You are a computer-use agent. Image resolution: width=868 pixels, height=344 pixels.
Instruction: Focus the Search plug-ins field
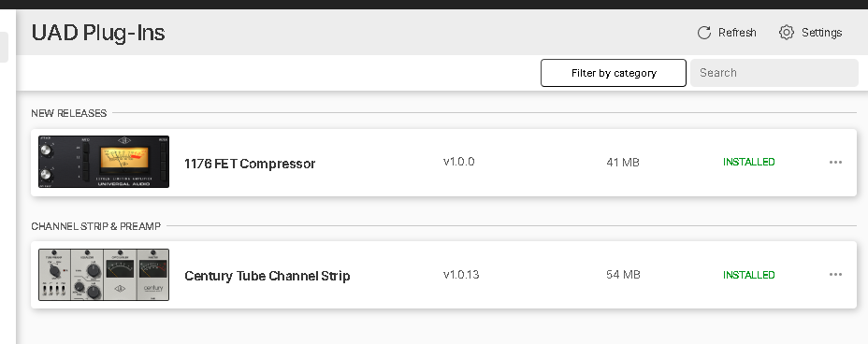point(774,73)
